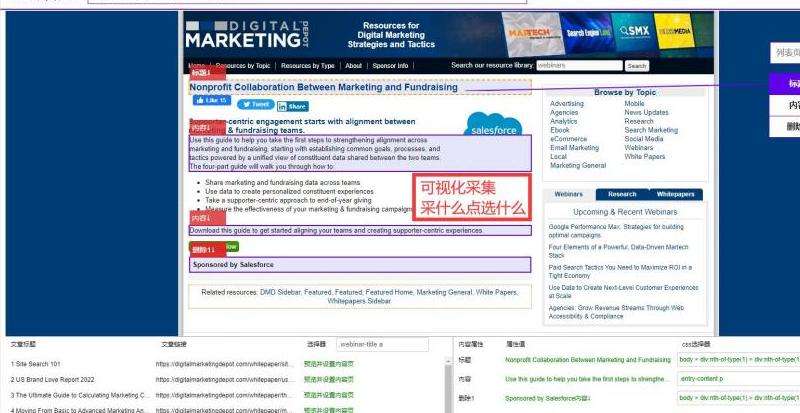The width and height of the screenshot is (800, 413).
Task: Open the Sponsor Info menu item
Action: pos(390,66)
